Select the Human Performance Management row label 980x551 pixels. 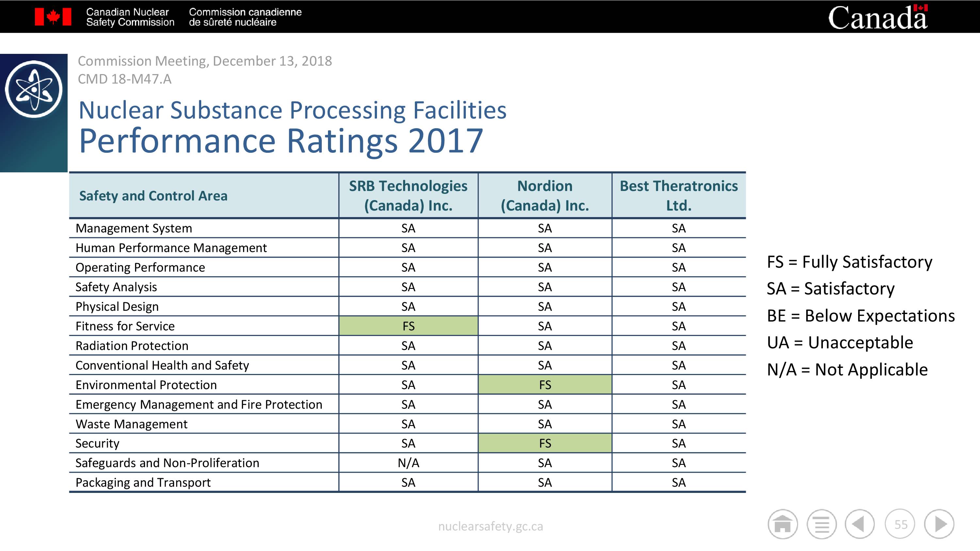tap(171, 248)
